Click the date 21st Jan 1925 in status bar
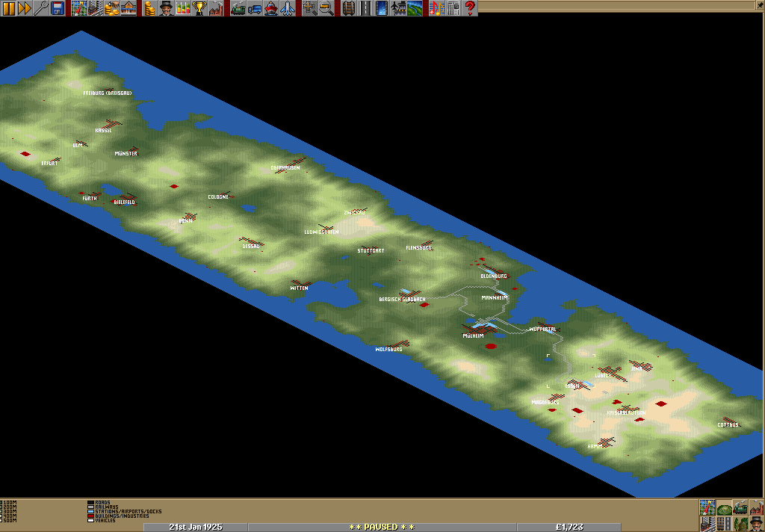The image size is (765, 532). point(196,527)
